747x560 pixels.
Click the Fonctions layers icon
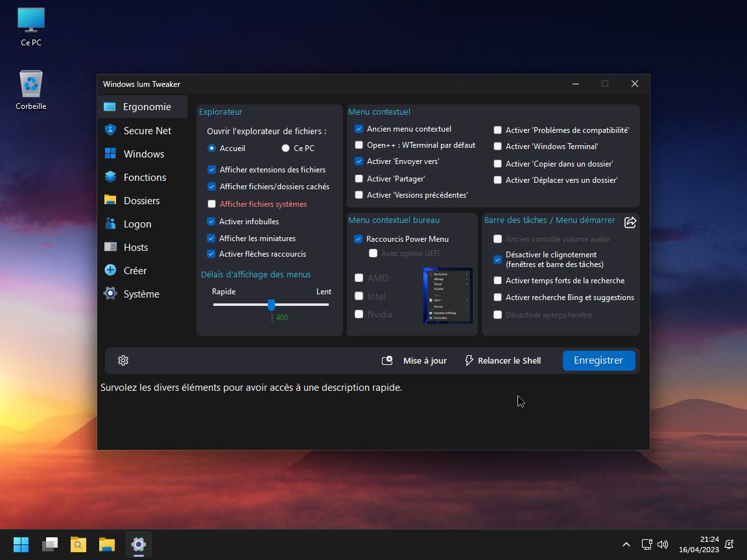click(x=110, y=177)
